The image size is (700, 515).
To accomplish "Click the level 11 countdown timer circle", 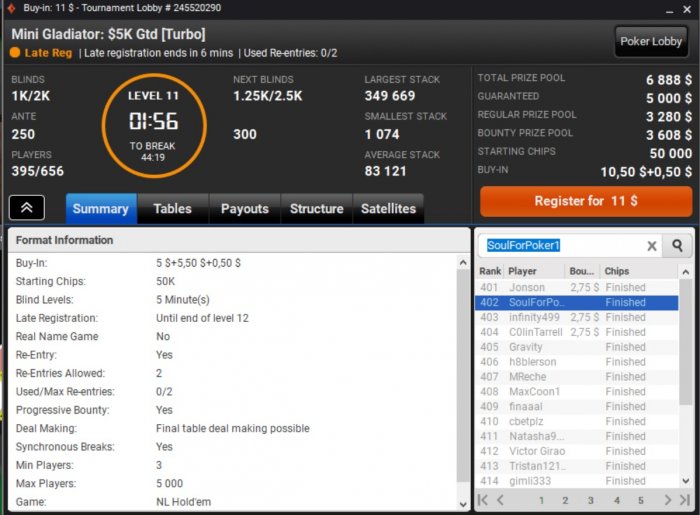I will pos(154,126).
